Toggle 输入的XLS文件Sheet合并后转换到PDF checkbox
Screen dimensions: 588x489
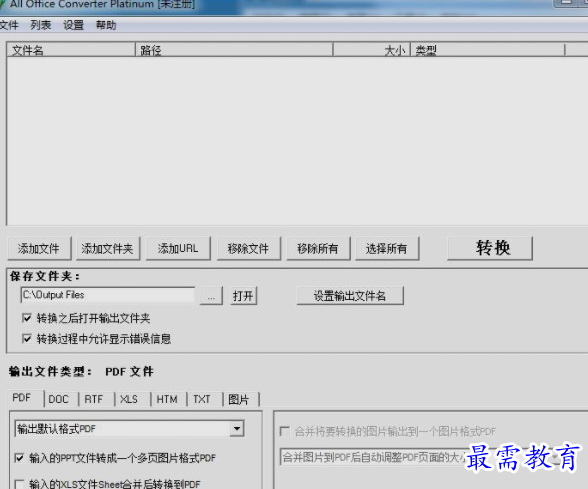(x=19, y=484)
